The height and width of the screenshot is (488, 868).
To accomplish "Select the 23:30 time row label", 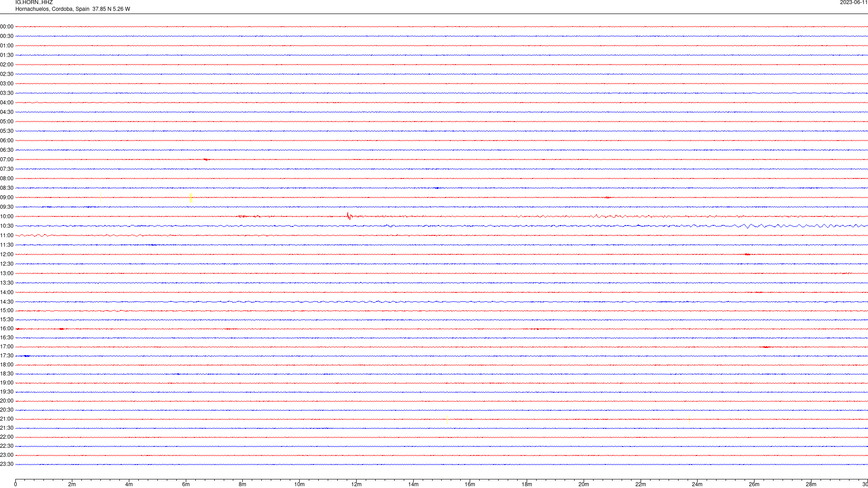I will click(x=7, y=464).
